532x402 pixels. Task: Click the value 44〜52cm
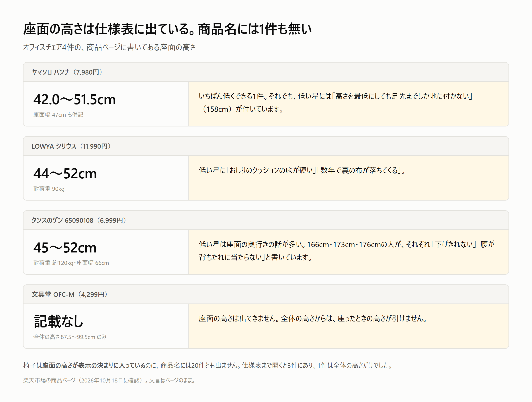pyautogui.click(x=65, y=173)
